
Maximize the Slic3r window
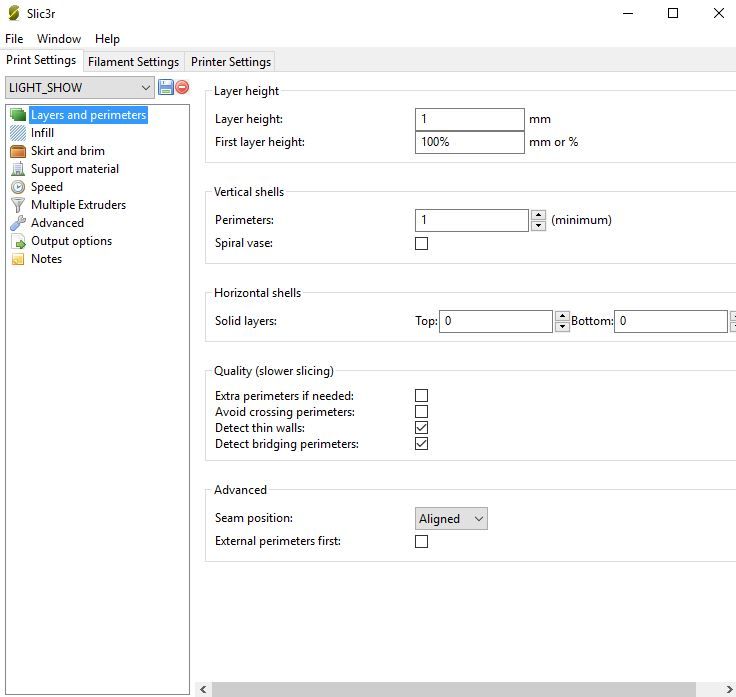(x=673, y=13)
